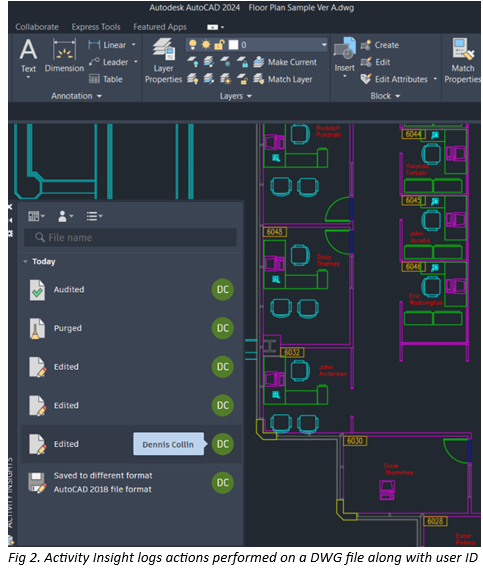Image resolution: width=483 pixels, height=570 pixels.
Task: Click room number tag 6030
Action: 355,441
